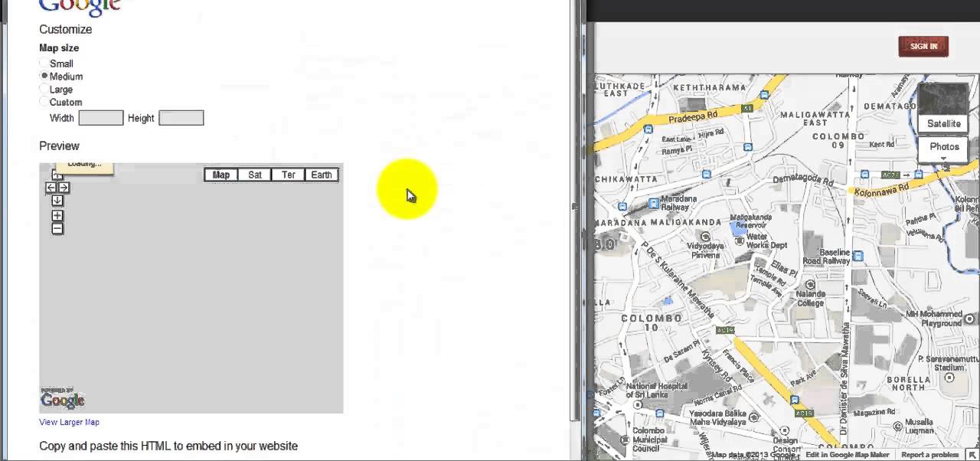
Task: Click the Nalanda College marker icon
Action: point(810,284)
